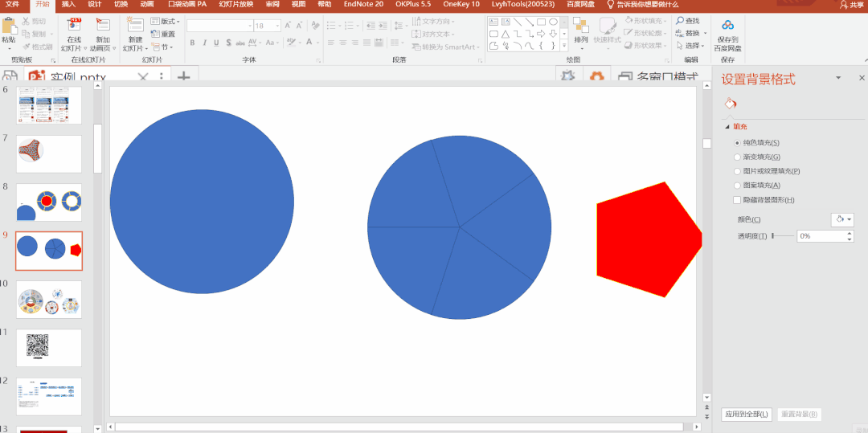
Task: Clear all formatting with eraser A icon
Action: coord(316,26)
